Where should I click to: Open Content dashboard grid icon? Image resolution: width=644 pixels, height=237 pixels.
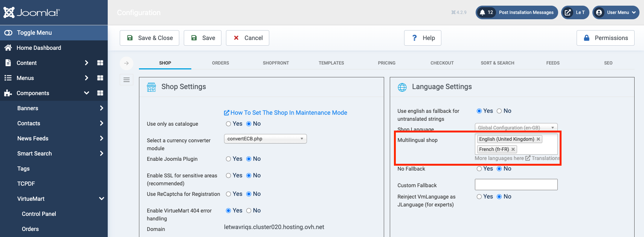[100, 63]
